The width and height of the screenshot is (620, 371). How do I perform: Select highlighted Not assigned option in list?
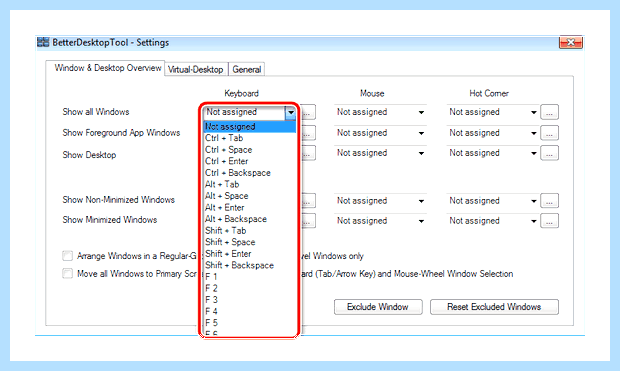tap(250, 127)
